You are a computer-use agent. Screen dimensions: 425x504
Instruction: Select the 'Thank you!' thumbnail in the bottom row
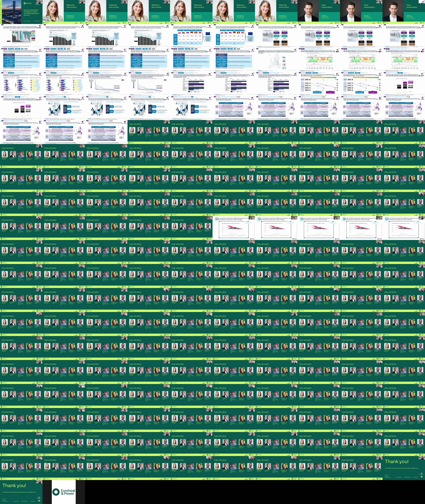click(21, 491)
